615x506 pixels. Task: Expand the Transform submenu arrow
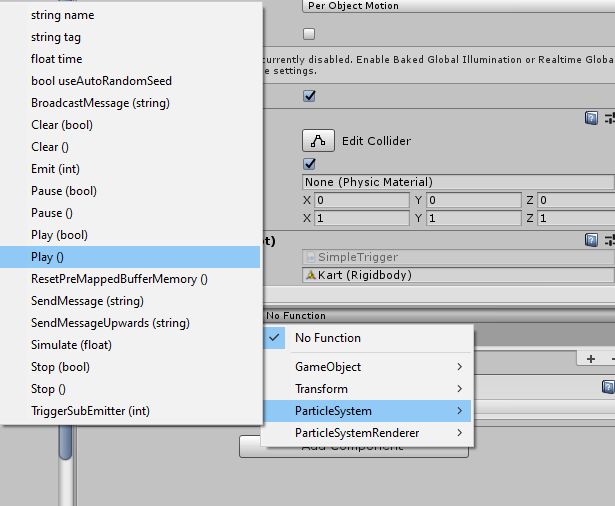coord(460,389)
